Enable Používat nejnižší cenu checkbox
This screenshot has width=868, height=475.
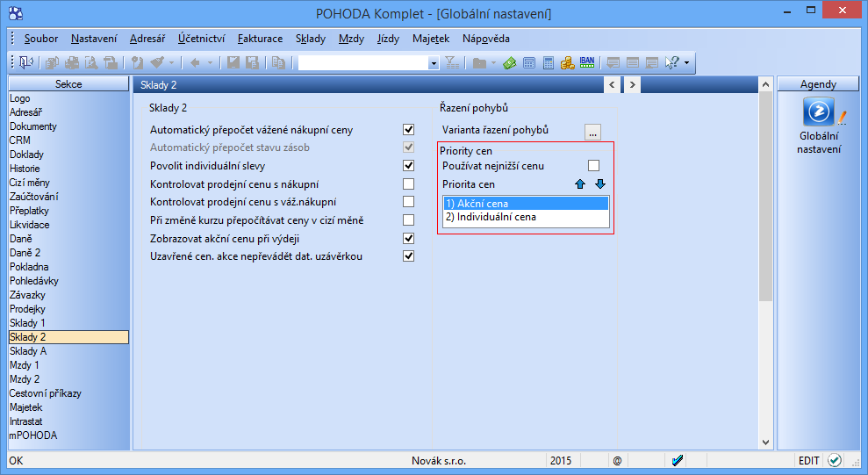[x=593, y=166]
